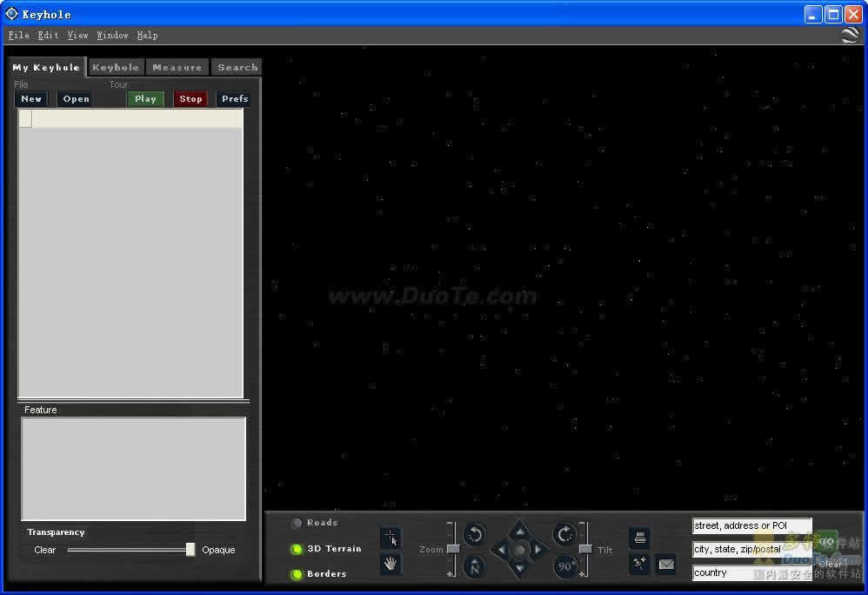Open Prefs settings
Viewport: 868px width, 595px height.
coord(235,99)
